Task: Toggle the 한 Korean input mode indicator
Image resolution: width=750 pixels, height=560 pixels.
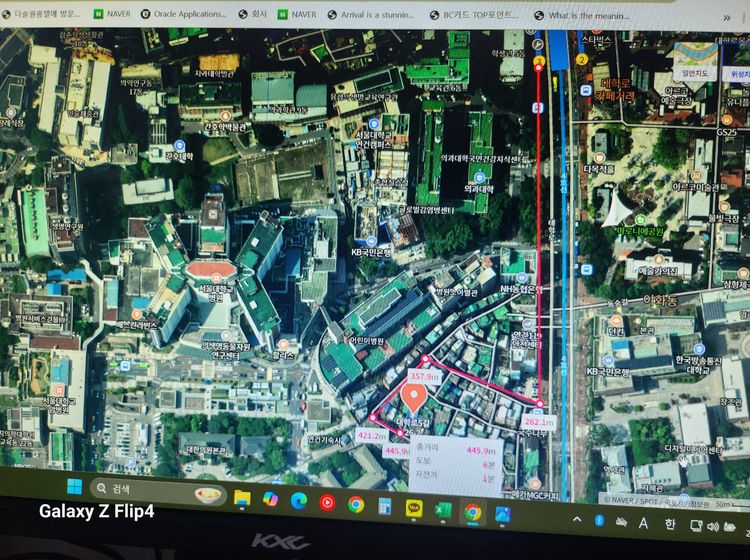Action: 669,524
